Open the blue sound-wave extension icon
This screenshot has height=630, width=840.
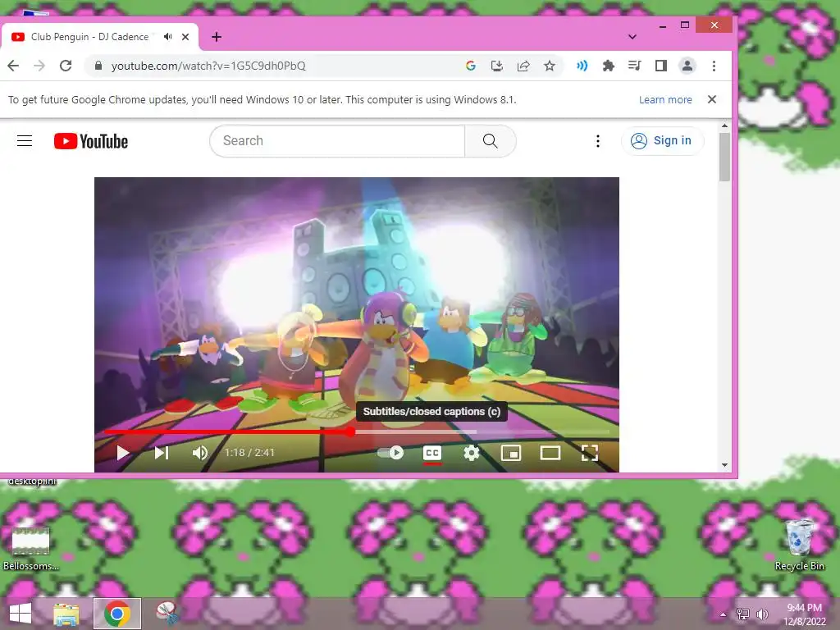(x=582, y=66)
